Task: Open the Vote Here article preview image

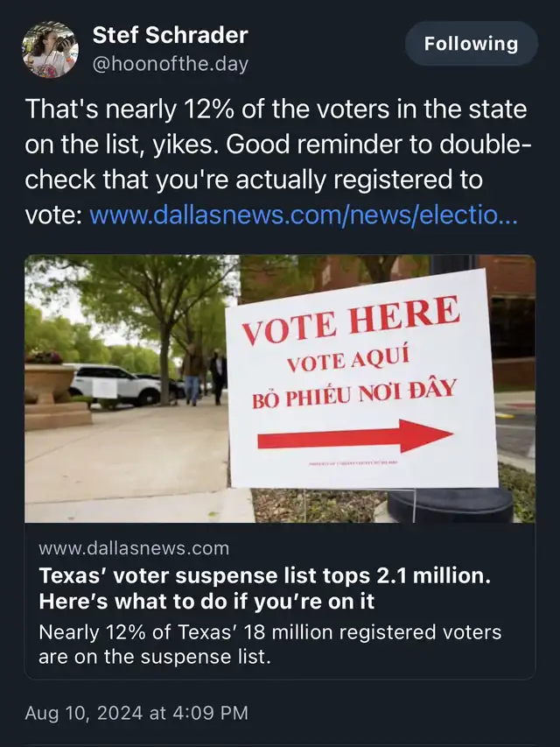Action: coord(280,389)
